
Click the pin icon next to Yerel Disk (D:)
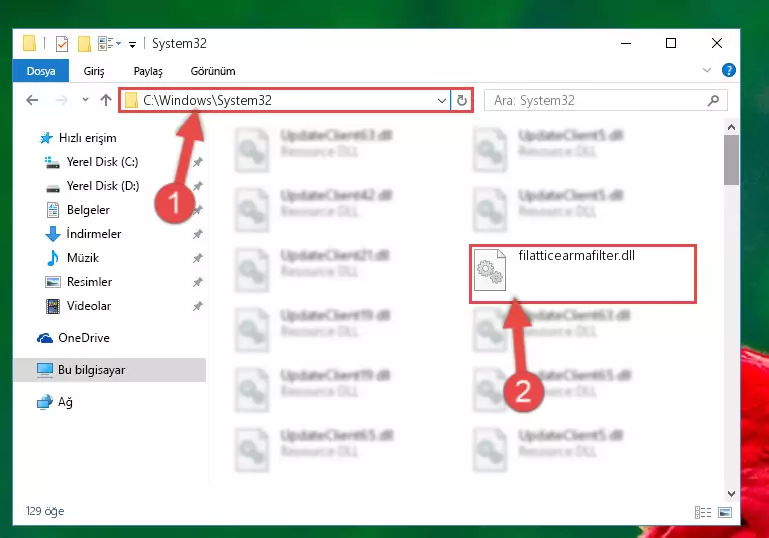coord(198,186)
